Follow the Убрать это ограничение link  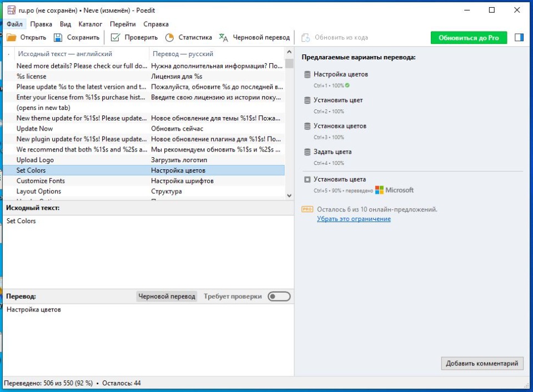354,219
